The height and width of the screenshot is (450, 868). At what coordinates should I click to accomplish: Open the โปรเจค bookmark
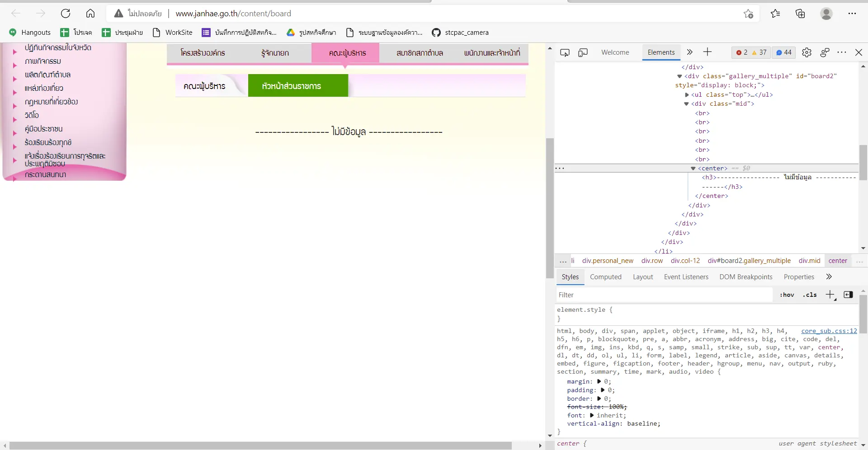coord(76,33)
